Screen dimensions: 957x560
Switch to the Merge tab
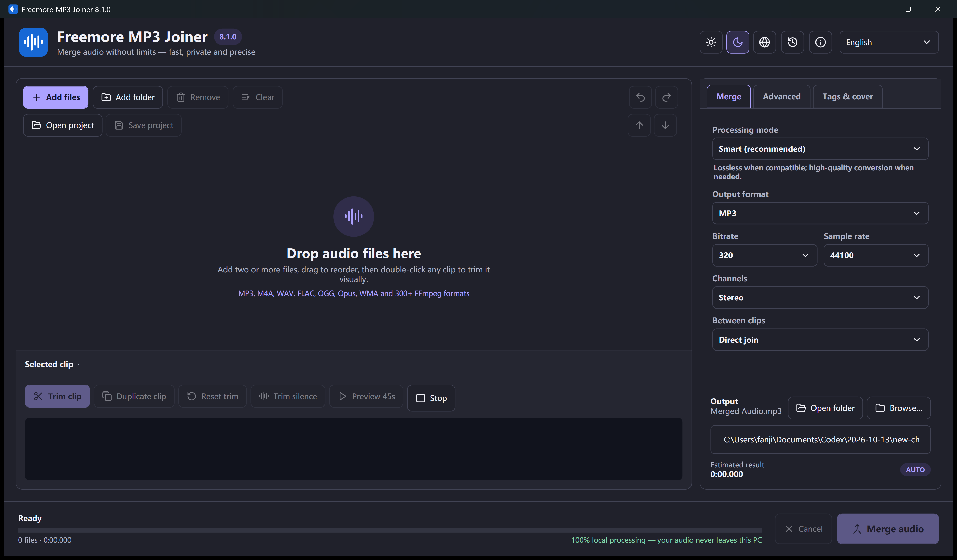(728, 96)
